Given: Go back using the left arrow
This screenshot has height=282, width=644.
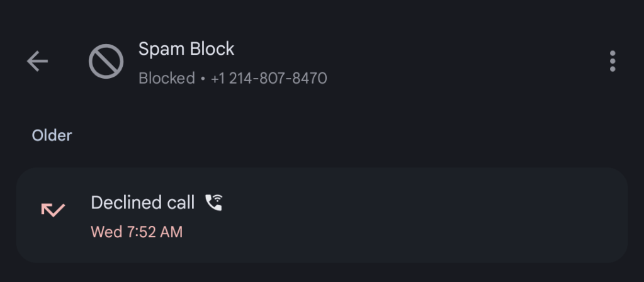Looking at the screenshot, I should pyautogui.click(x=37, y=61).
